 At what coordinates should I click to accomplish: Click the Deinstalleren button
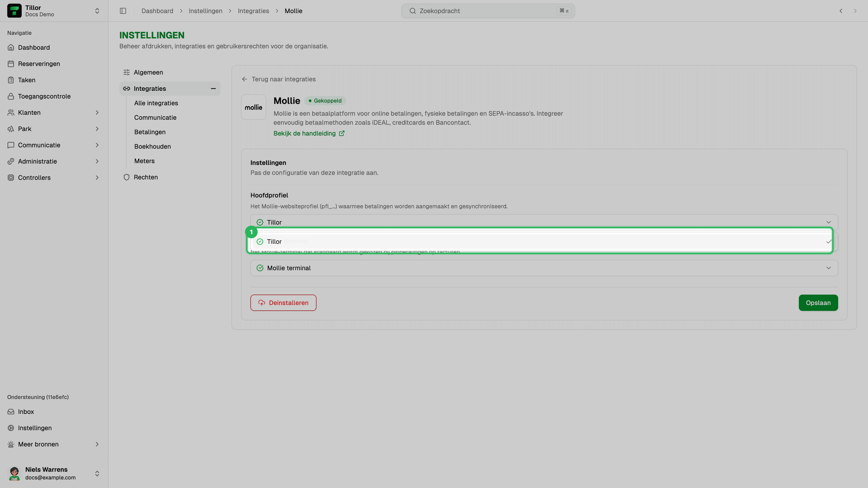[283, 303]
